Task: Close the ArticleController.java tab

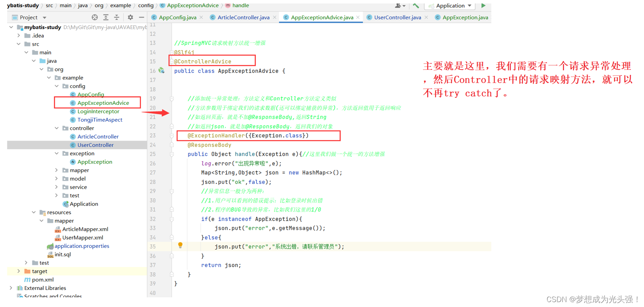Action: click(x=275, y=18)
